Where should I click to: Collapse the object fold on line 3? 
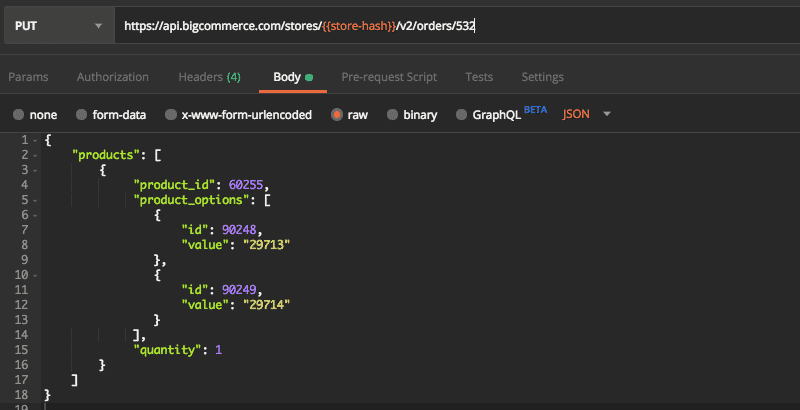pos(35,170)
